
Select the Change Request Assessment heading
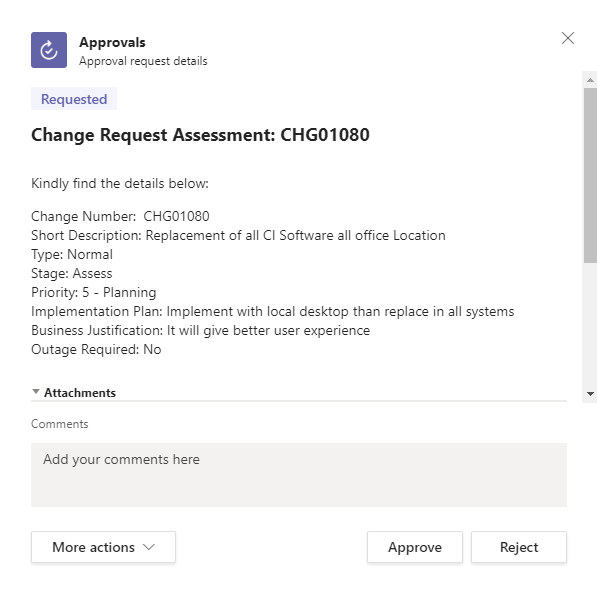pyautogui.click(x=200, y=135)
